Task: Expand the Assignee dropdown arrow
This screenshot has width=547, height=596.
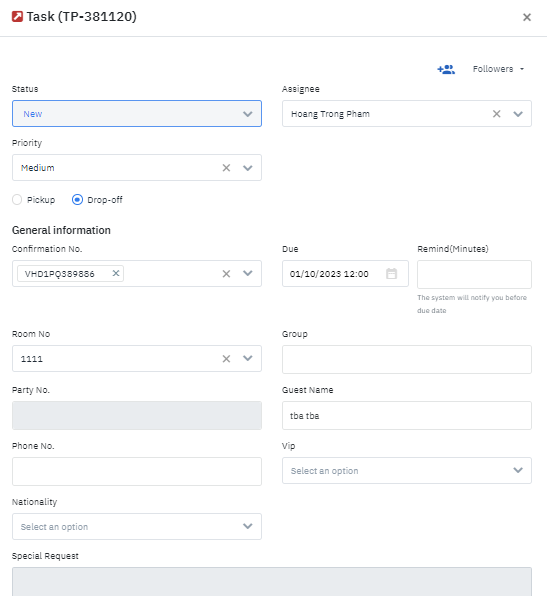Action: click(x=518, y=114)
